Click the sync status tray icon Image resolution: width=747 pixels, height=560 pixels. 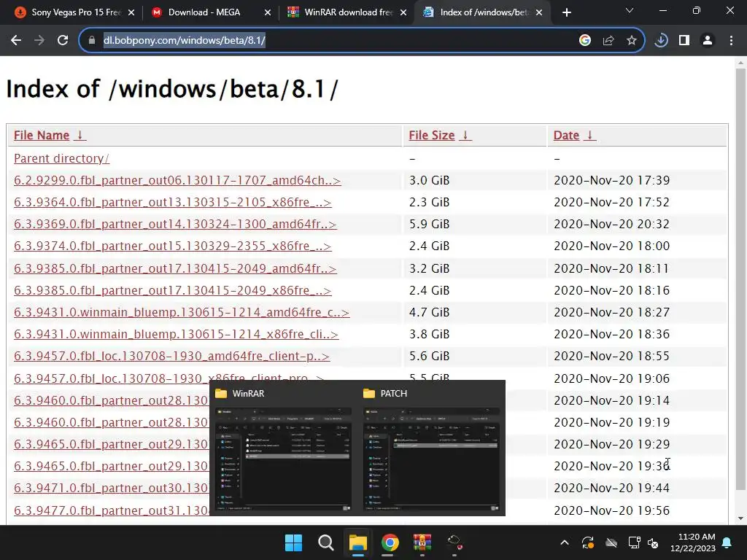(588, 542)
